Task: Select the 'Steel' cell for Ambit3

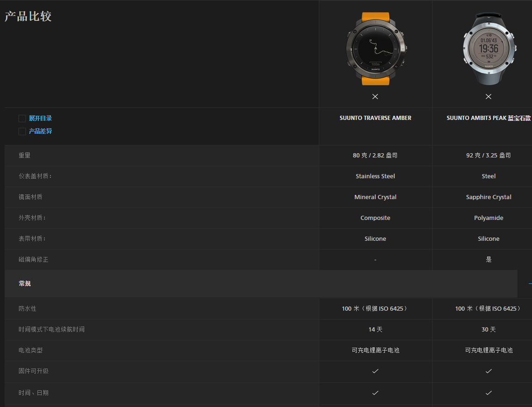Action: coord(489,176)
